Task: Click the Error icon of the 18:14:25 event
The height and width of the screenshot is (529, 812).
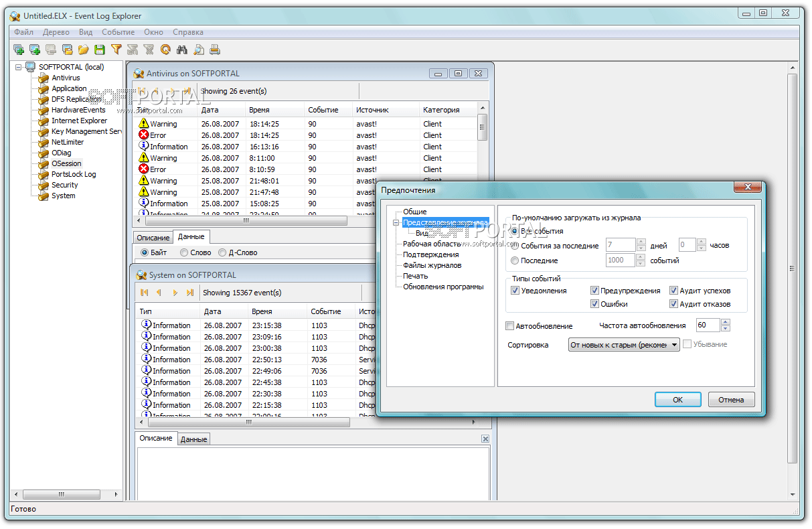Action: (x=143, y=135)
